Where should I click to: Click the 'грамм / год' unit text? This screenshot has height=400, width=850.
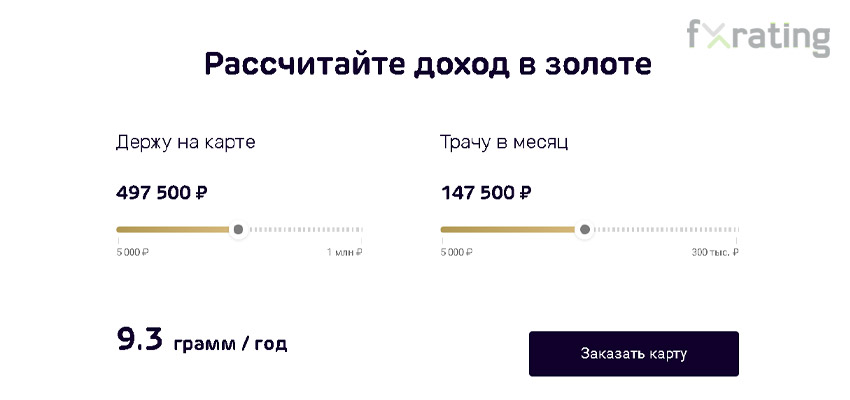[x=230, y=344]
